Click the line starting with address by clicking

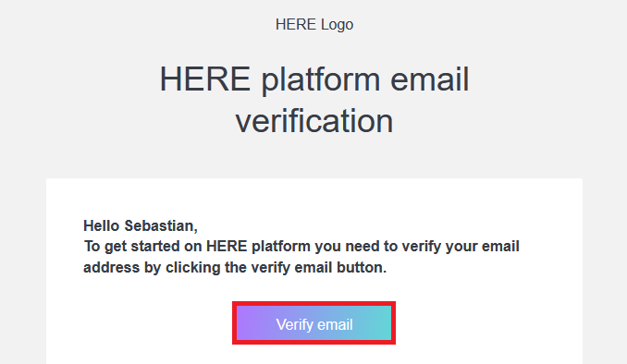235,267
